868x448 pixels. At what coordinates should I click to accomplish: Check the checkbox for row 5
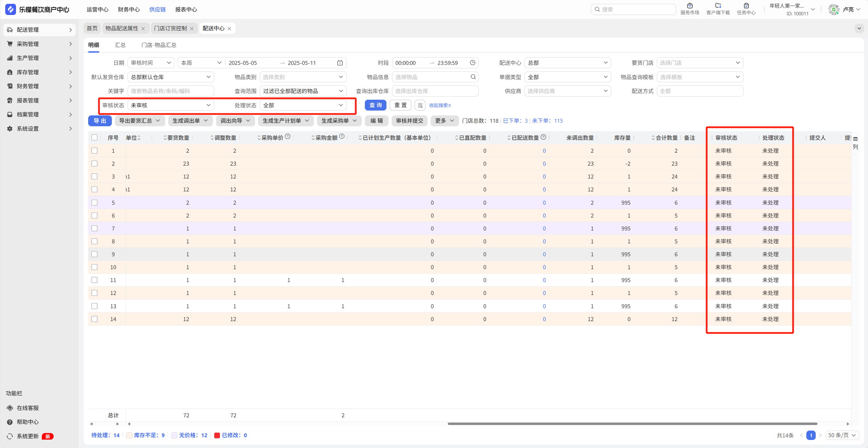[x=94, y=203]
